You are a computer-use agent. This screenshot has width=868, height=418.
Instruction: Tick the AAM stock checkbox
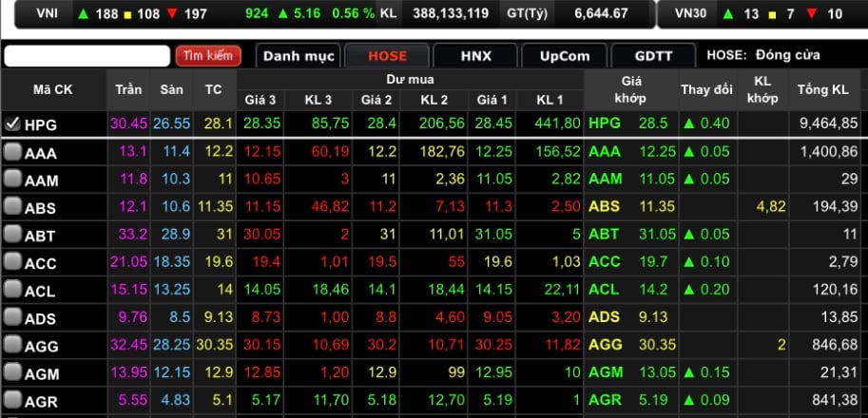12,180
